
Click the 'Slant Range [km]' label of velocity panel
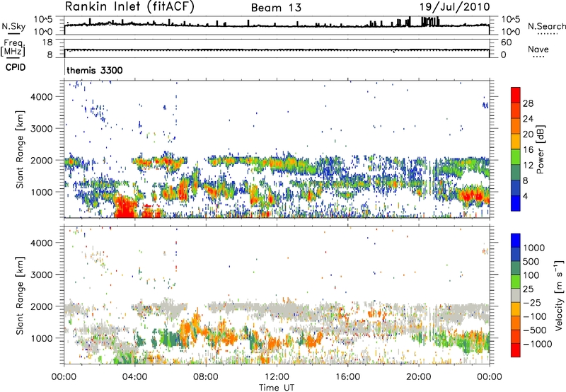(x=20, y=295)
